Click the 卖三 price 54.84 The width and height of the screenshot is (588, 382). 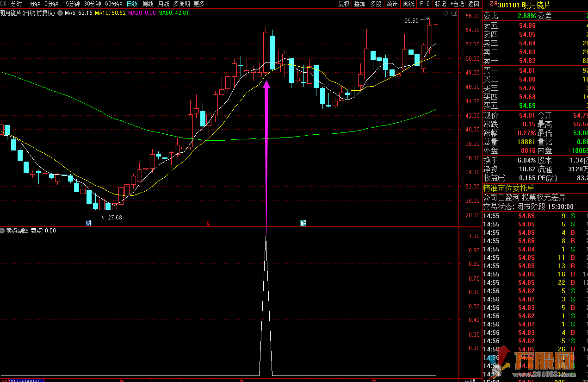527,43
